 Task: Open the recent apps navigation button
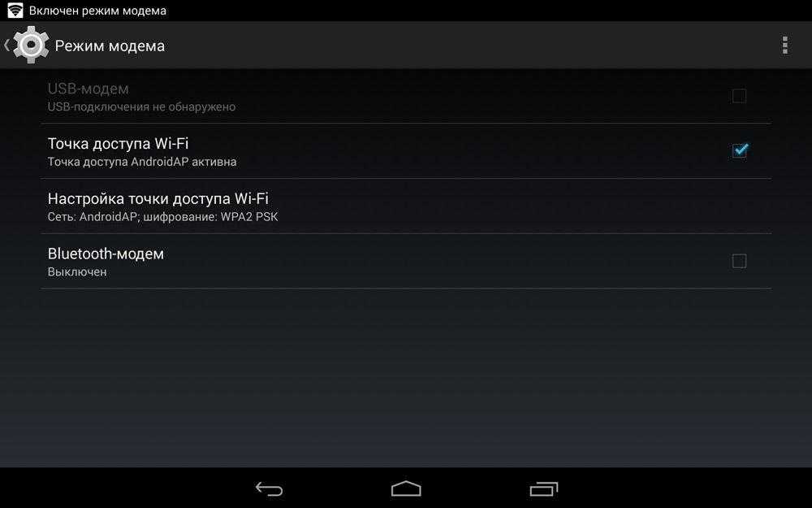pos(544,488)
